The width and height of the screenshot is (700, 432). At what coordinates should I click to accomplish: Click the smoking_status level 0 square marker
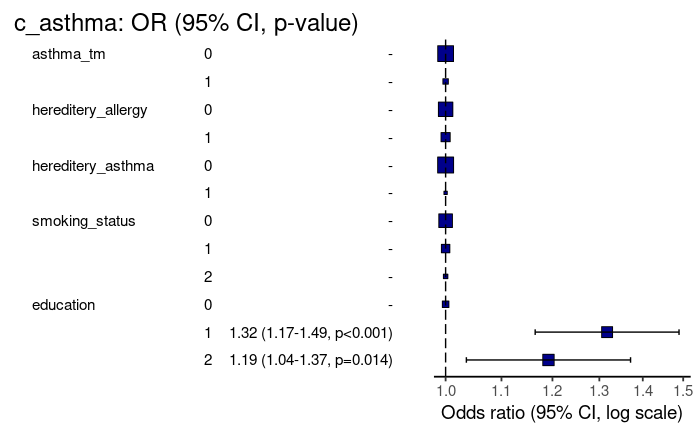445,221
